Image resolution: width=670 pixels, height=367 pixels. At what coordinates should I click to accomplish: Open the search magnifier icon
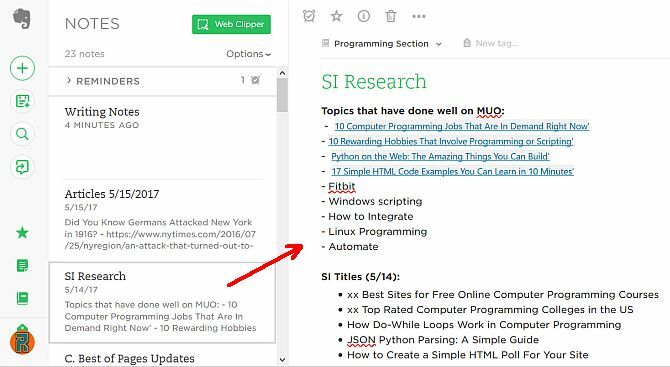click(x=22, y=134)
